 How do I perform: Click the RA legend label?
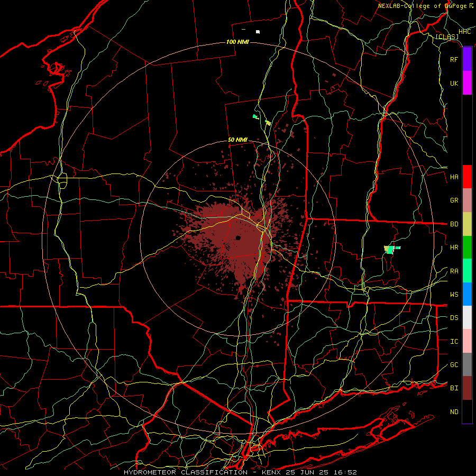pyautogui.click(x=454, y=271)
